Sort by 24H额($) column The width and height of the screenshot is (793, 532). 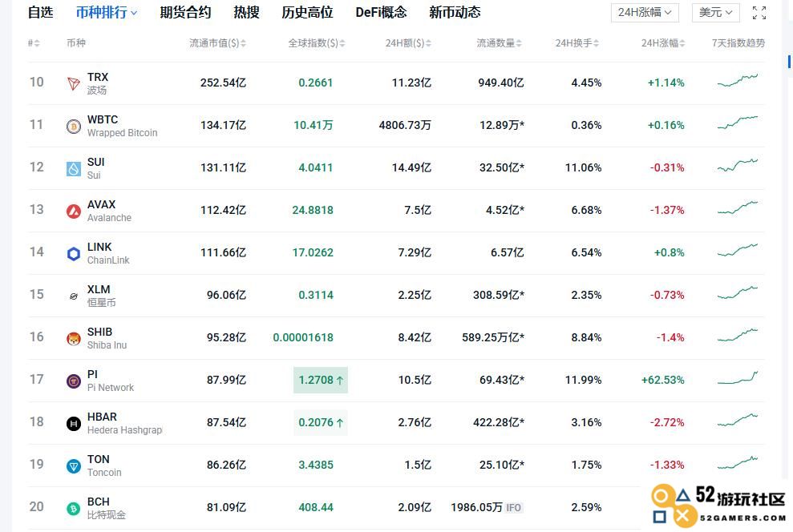tap(408, 43)
